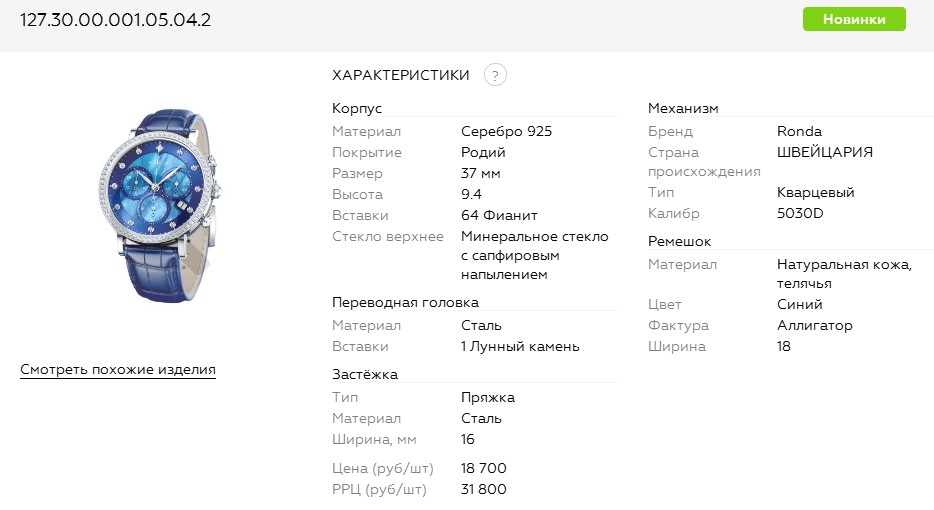Click the Ремешок section heading

coord(681,241)
